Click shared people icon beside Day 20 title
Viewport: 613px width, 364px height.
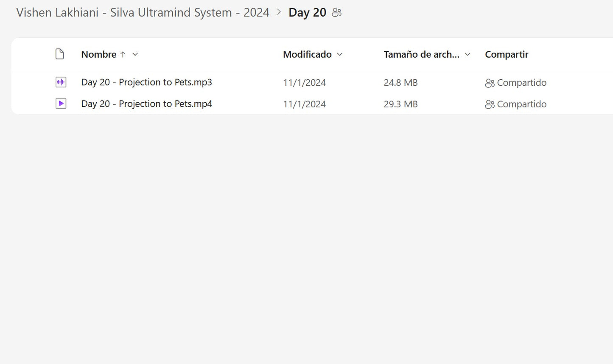point(336,13)
